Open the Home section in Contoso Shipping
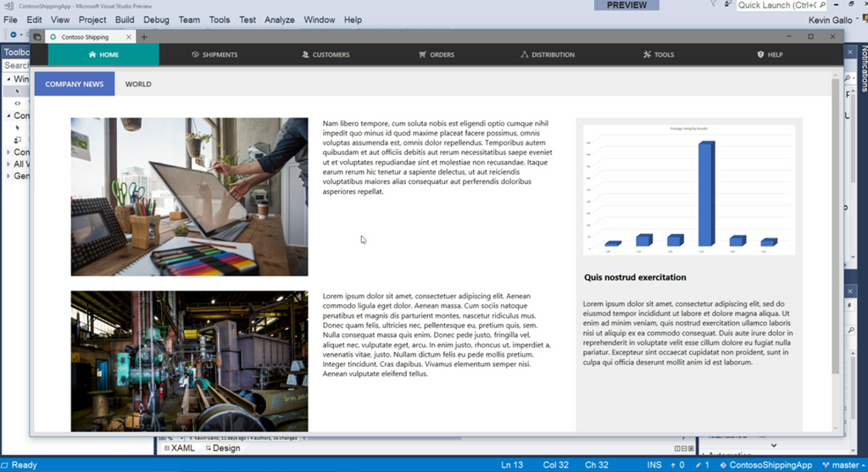 [x=103, y=55]
